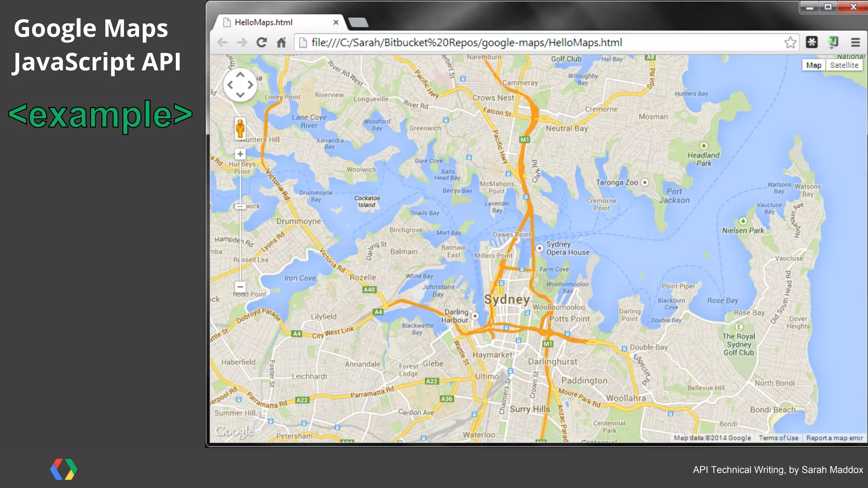
Task: Open a new browser tab
Action: point(358,22)
